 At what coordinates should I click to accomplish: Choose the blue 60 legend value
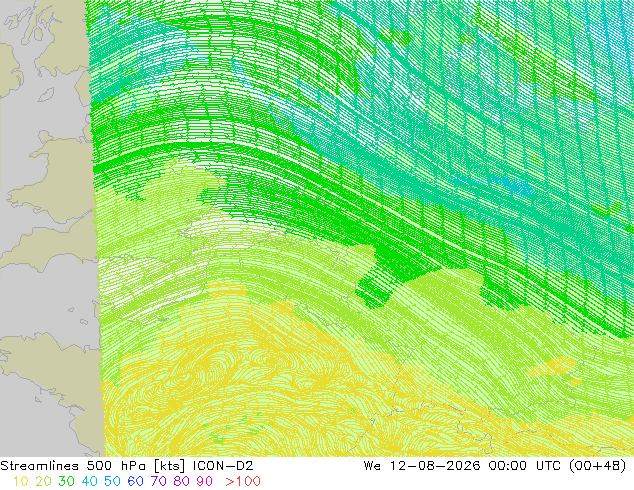(135, 481)
